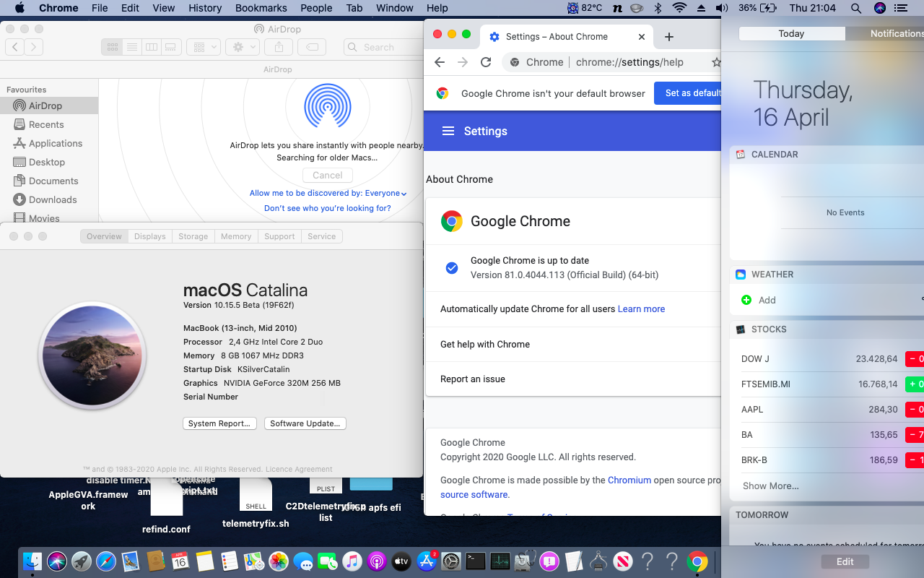Open the History menu
The height and width of the screenshot is (578, 924).
tap(205, 8)
